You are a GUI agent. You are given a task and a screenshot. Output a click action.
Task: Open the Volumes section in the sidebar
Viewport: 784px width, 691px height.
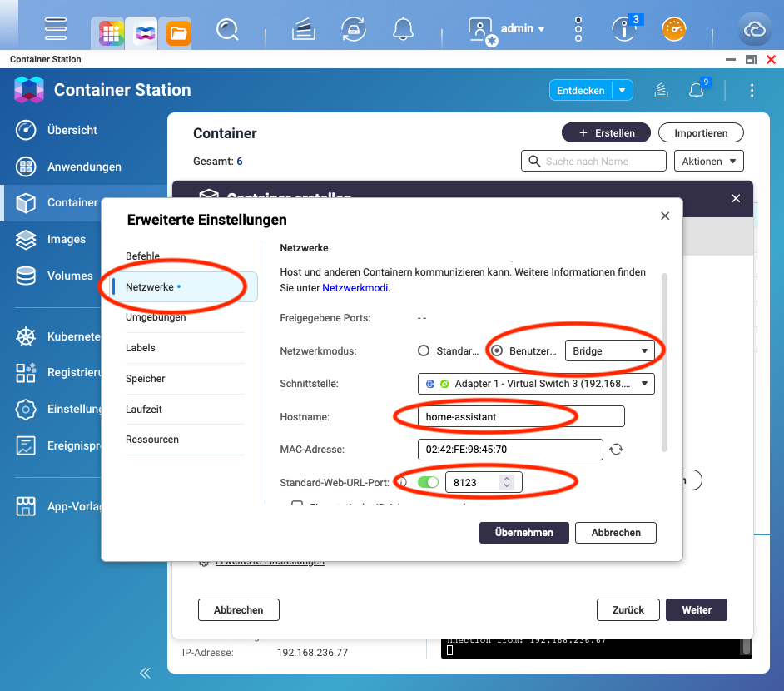[x=68, y=276]
